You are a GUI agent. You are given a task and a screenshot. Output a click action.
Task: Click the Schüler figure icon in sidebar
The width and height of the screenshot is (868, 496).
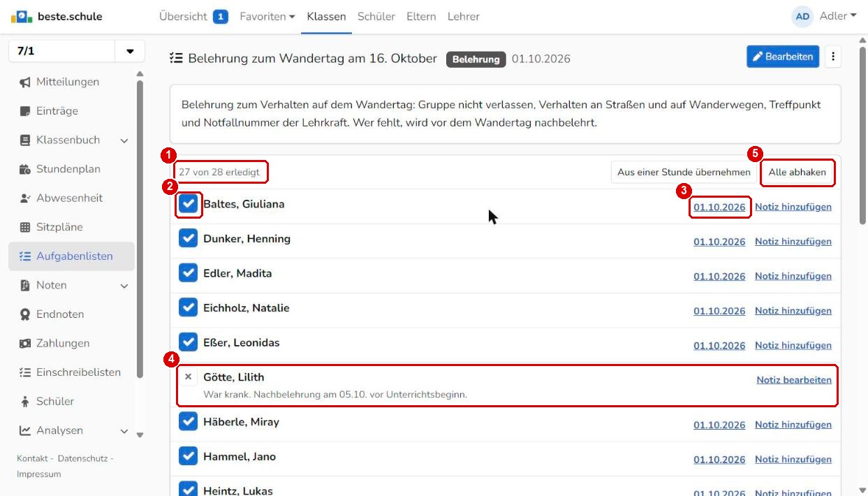point(25,402)
